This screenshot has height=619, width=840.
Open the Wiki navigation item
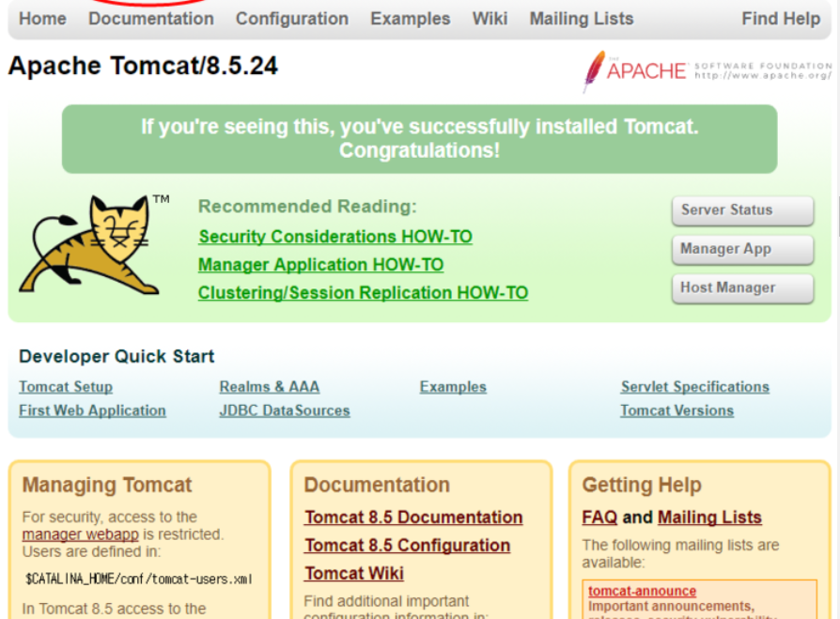[x=490, y=19]
